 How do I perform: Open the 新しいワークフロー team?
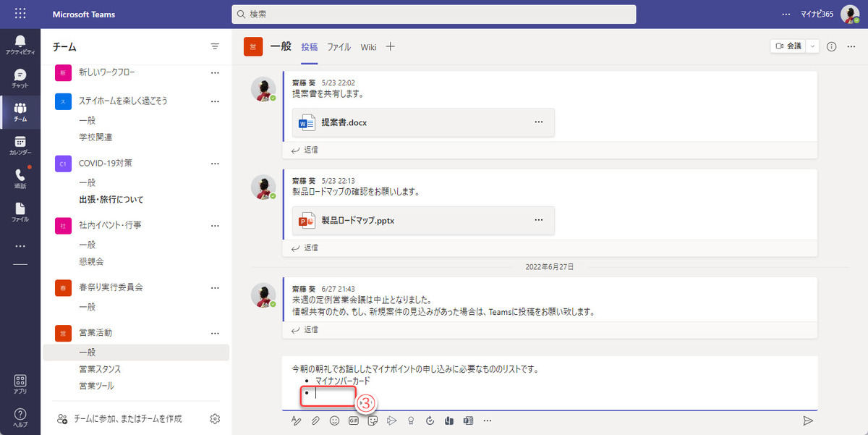point(107,72)
